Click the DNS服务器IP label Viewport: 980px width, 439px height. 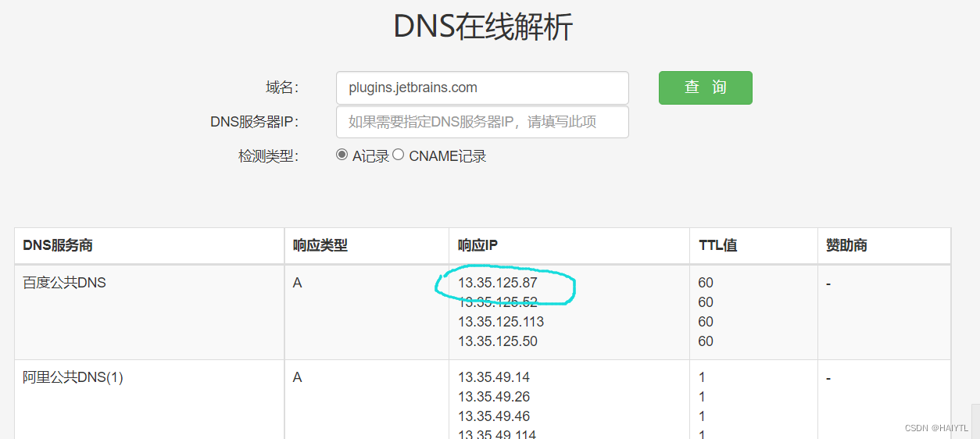(x=255, y=122)
